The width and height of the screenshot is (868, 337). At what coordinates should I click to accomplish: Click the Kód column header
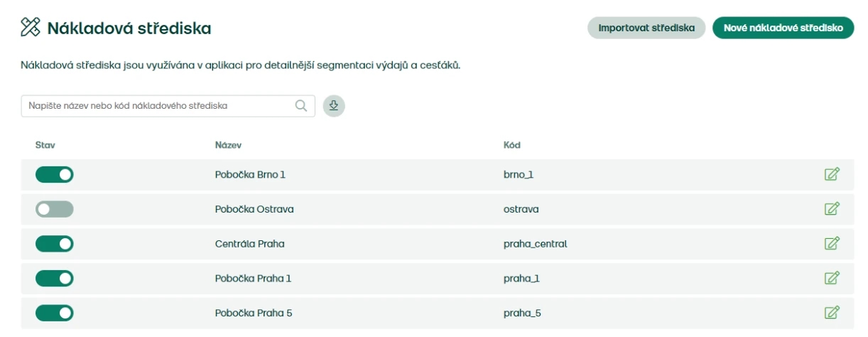(512, 145)
